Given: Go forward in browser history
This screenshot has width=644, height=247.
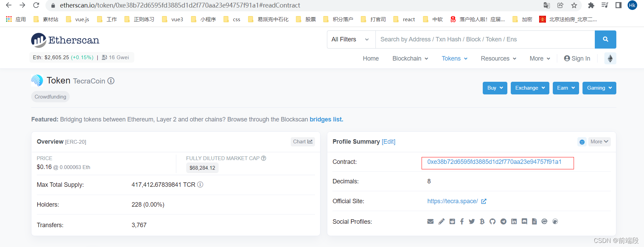Looking at the screenshot, I should tap(22, 5).
